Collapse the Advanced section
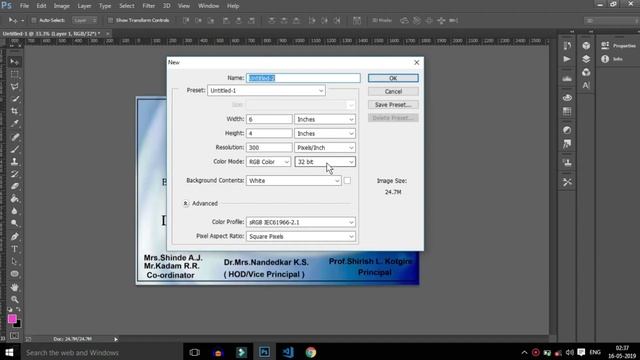640x360 pixels. pyautogui.click(x=186, y=203)
